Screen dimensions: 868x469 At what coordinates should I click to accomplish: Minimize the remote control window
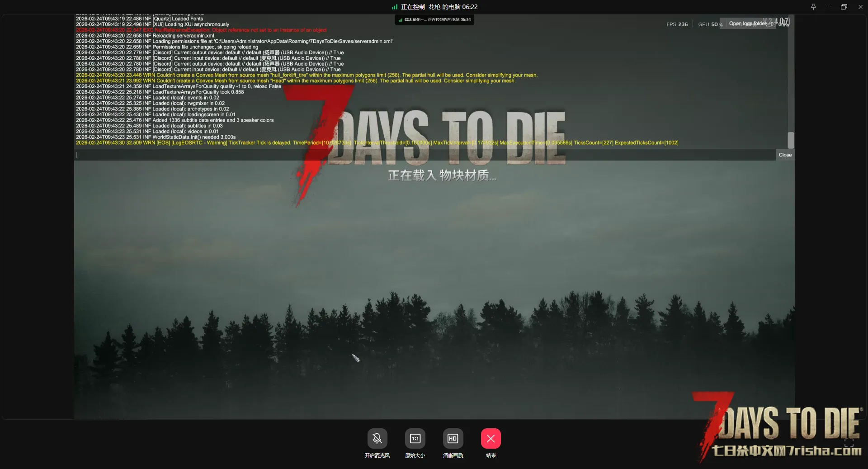coord(828,7)
